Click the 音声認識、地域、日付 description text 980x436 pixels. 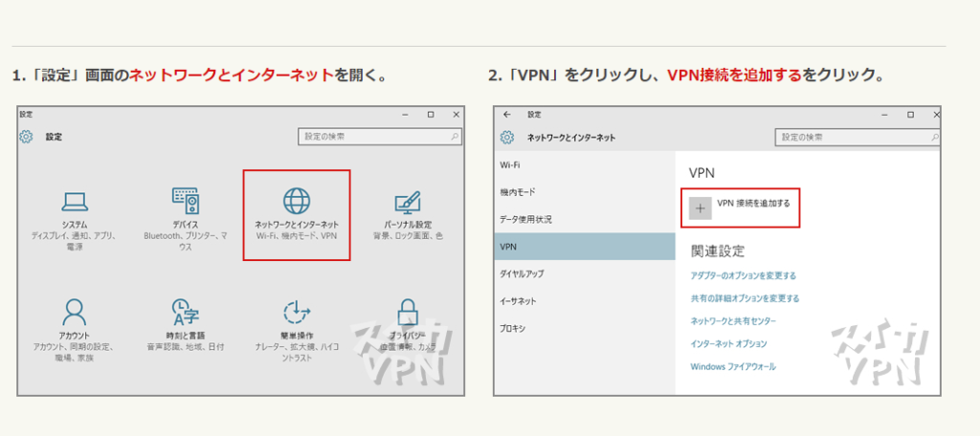pos(186,346)
